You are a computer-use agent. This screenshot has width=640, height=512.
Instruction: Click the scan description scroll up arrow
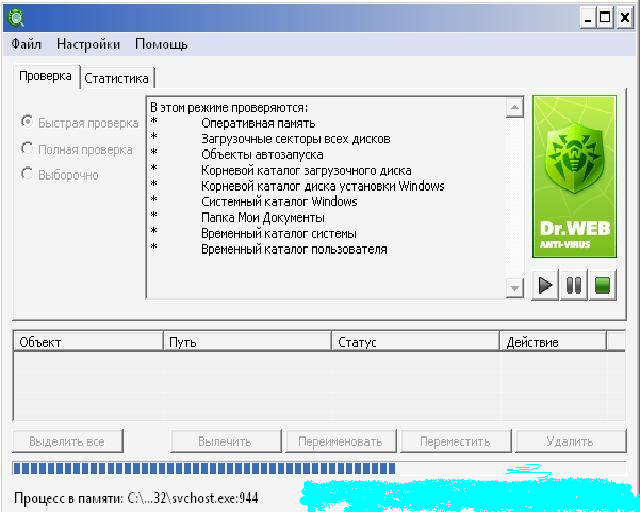tap(515, 108)
